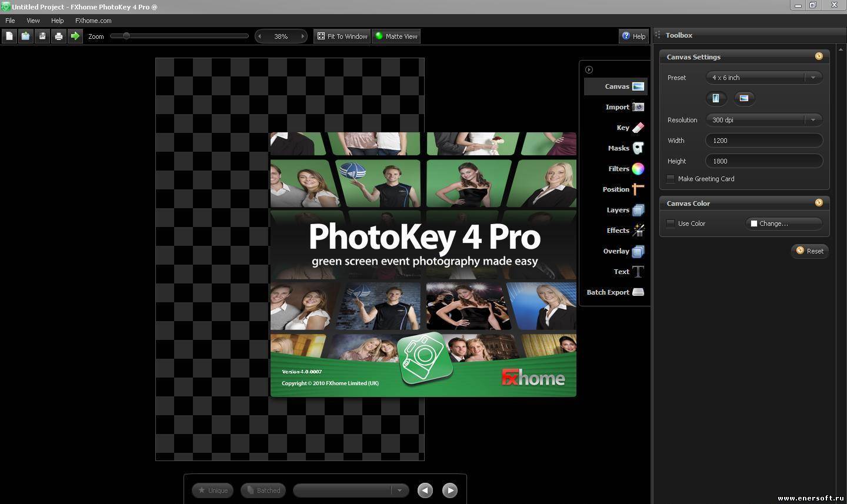Click the Batched button
Viewport: 847px width, 504px height.
263,490
